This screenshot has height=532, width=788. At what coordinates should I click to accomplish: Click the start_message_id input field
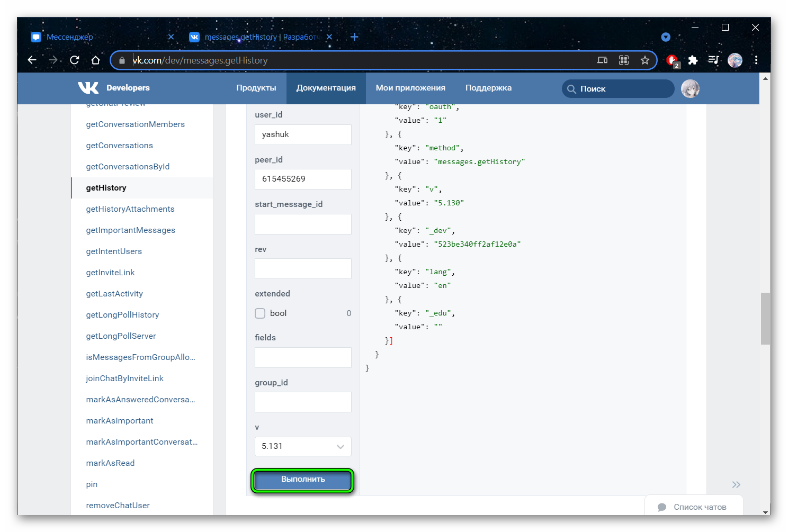303,224
